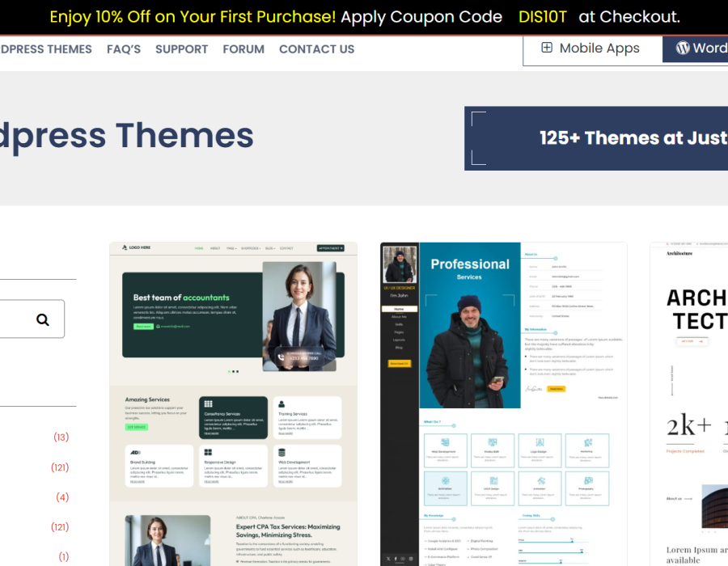The width and height of the screenshot is (728, 566).
Task: Open the SUPPORT menu item
Action: coord(181,49)
